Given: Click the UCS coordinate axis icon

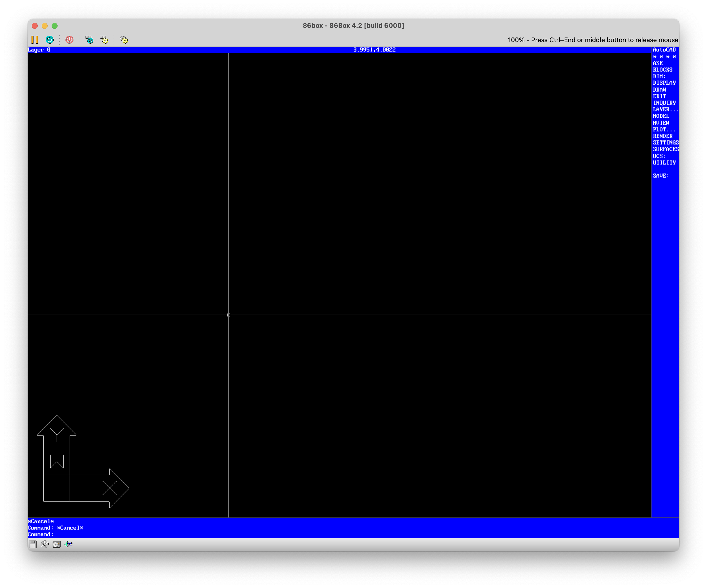Looking at the screenshot, I should point(83,462).
